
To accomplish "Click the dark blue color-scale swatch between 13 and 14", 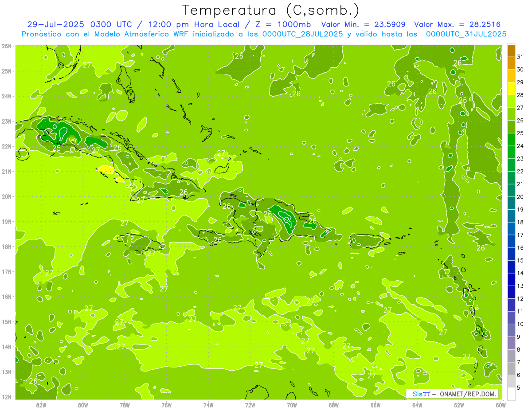I will coord(511,280).
